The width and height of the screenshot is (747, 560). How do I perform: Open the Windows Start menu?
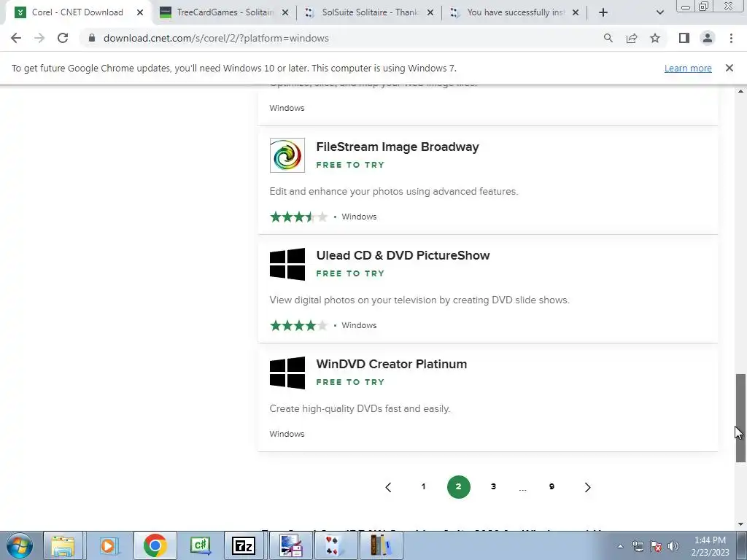(x=20, y=545)
